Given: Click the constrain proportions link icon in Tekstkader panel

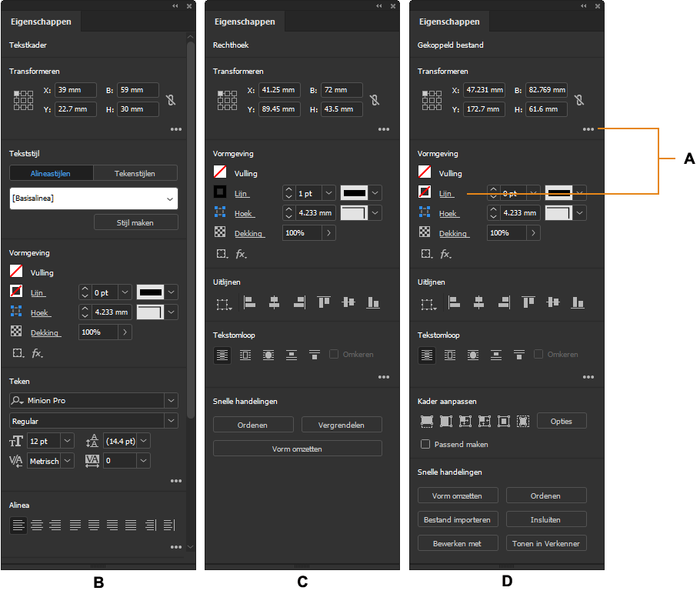Looking at the screenshot, I should [x=171, y=99].
